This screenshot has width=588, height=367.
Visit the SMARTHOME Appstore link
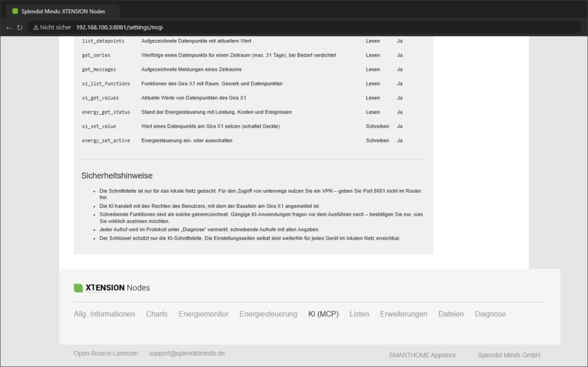(422, 356)
